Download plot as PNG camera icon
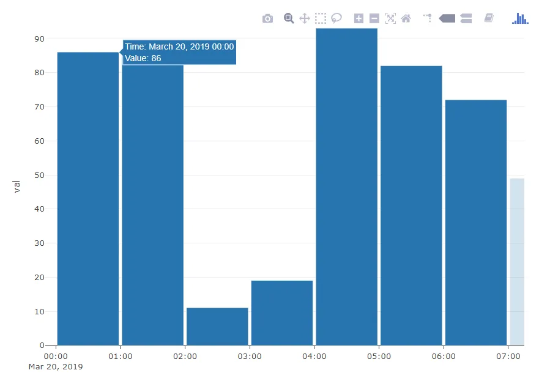The width and height of the screenshot is (539, 392). click(267, 18)
